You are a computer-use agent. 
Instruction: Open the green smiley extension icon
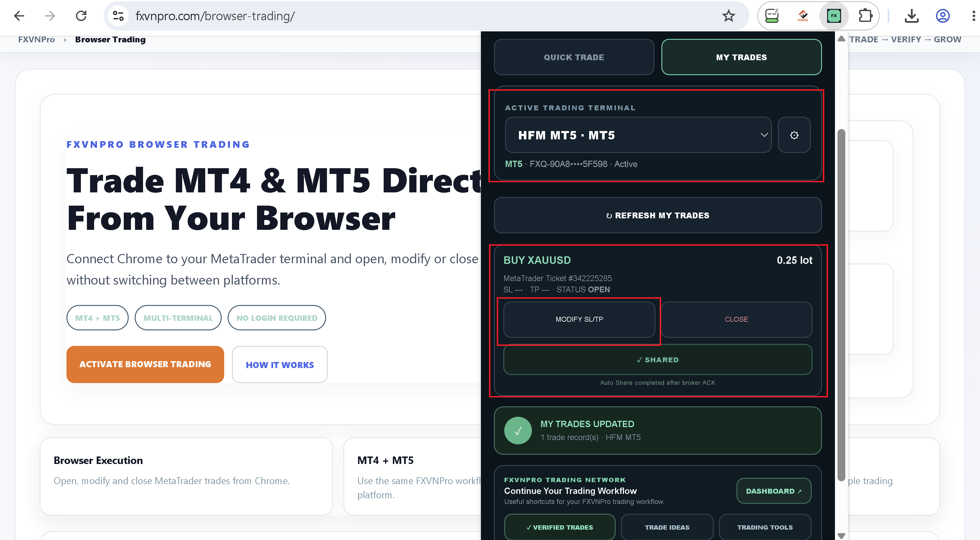pos(772,16)
